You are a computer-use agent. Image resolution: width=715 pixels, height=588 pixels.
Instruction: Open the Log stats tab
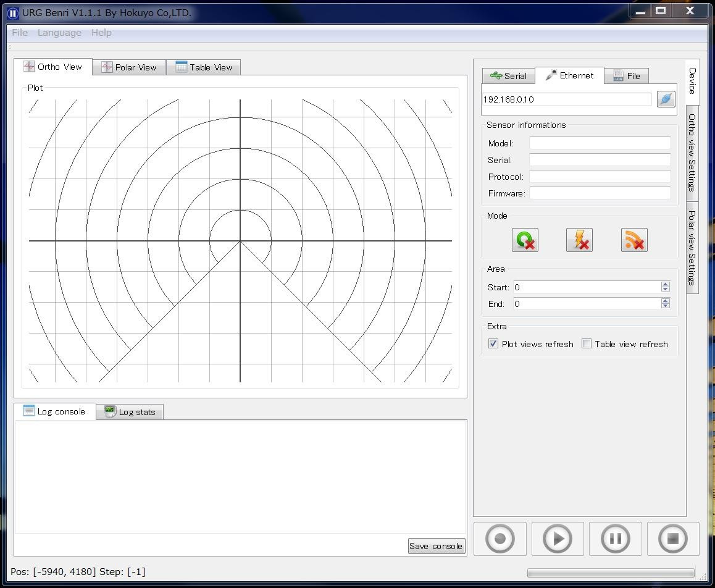130,412
